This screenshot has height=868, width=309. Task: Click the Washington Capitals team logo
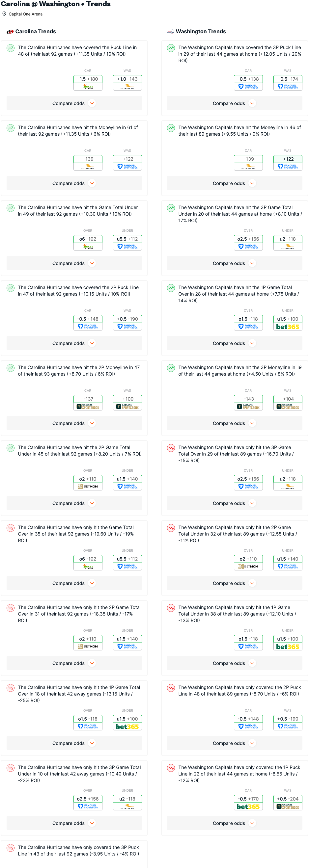pos(170,32)
